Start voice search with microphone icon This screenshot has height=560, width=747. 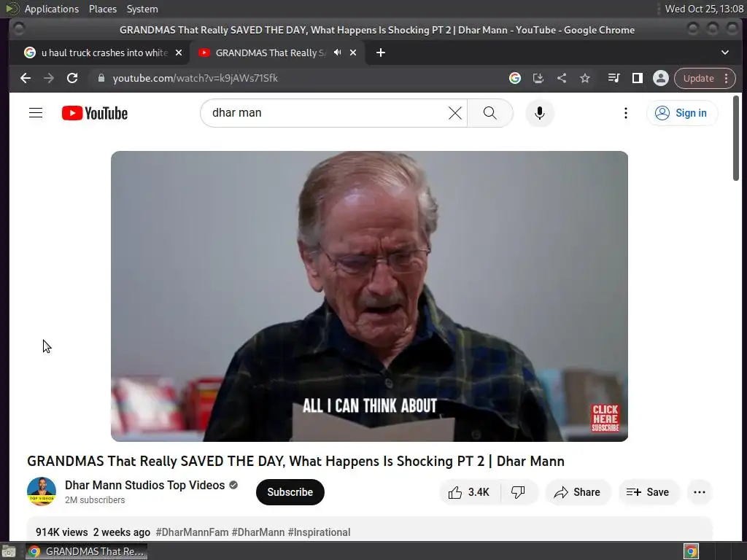pyautogui.click(x=539, y=113)
